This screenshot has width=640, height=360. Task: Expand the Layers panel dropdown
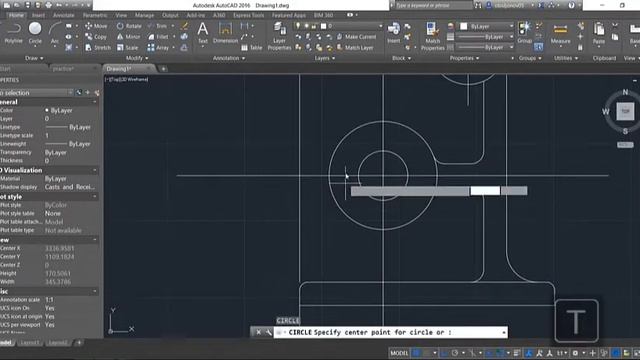coord(324,58)
